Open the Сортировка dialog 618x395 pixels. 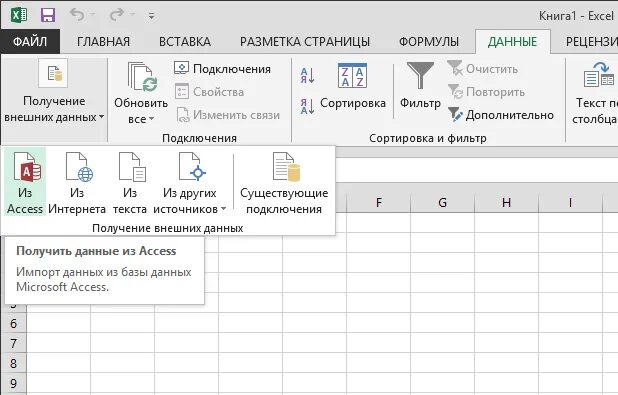coord(353,86)
